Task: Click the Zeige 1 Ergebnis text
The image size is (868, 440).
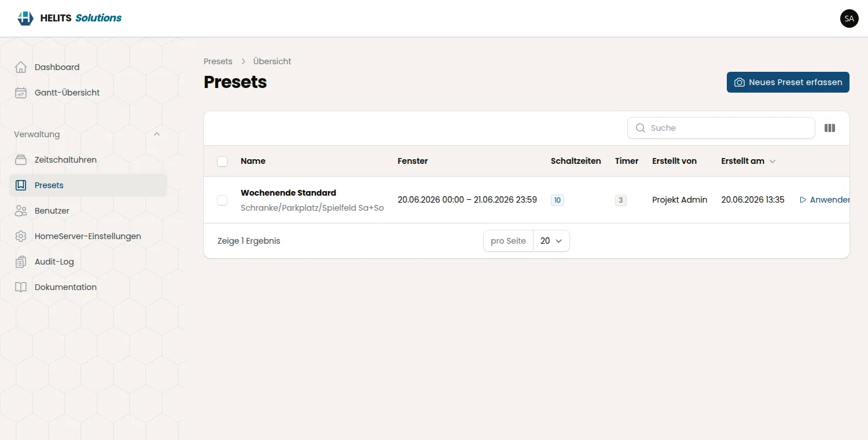Action: [x=249, y=241]
